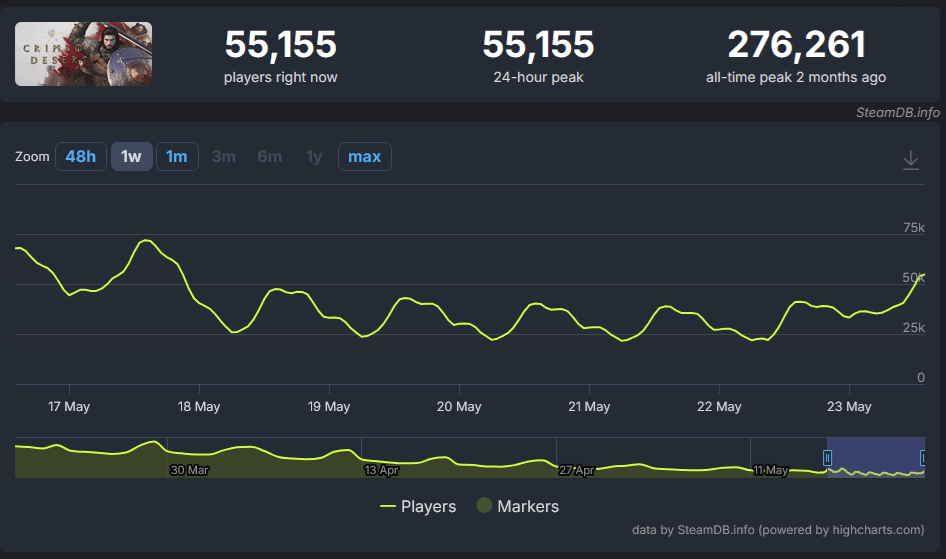Click the disabled 3m zoom option
Image resolution: width=946 pixels, height=559 pixels.
[223, 157]
